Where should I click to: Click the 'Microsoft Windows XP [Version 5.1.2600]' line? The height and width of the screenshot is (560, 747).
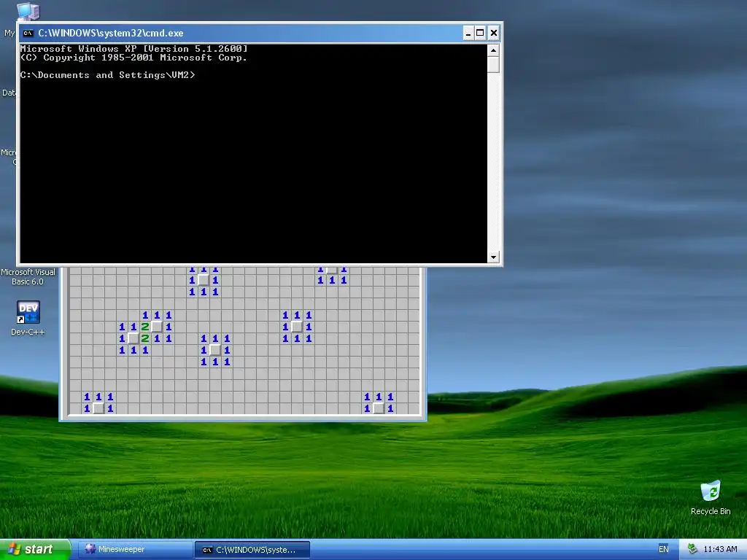(134, 49)
